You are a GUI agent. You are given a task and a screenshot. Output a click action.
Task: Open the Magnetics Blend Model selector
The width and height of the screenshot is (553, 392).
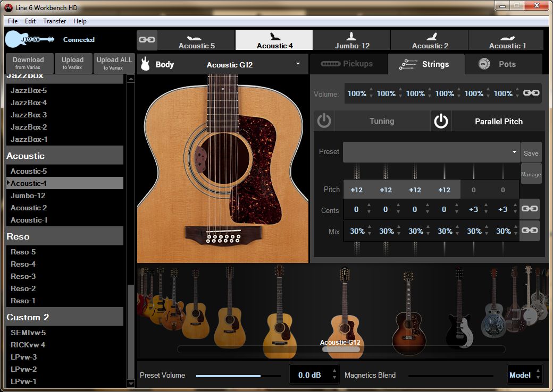(524, 375)
